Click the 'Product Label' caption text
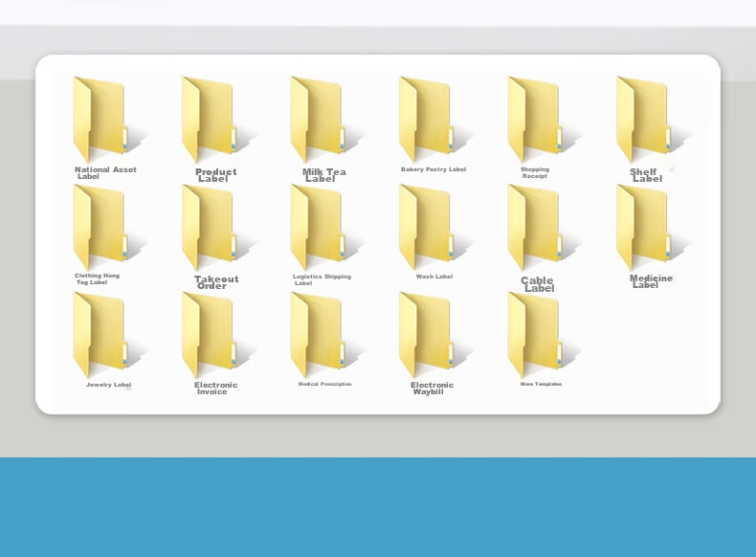This screenshot has width=756, height=557. (215, 175)
